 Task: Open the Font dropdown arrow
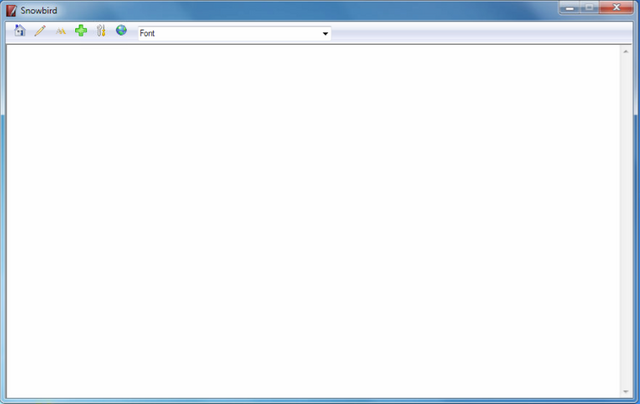coord(325,33)
